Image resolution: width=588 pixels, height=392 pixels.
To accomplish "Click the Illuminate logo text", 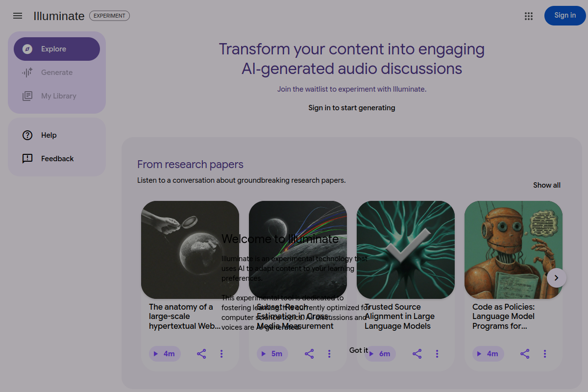I will coord(59,16).
